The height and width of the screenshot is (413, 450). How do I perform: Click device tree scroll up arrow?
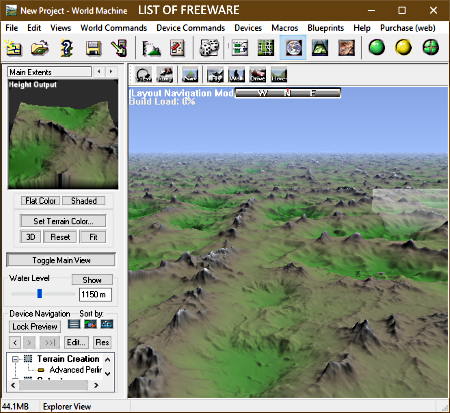point(108,359)
